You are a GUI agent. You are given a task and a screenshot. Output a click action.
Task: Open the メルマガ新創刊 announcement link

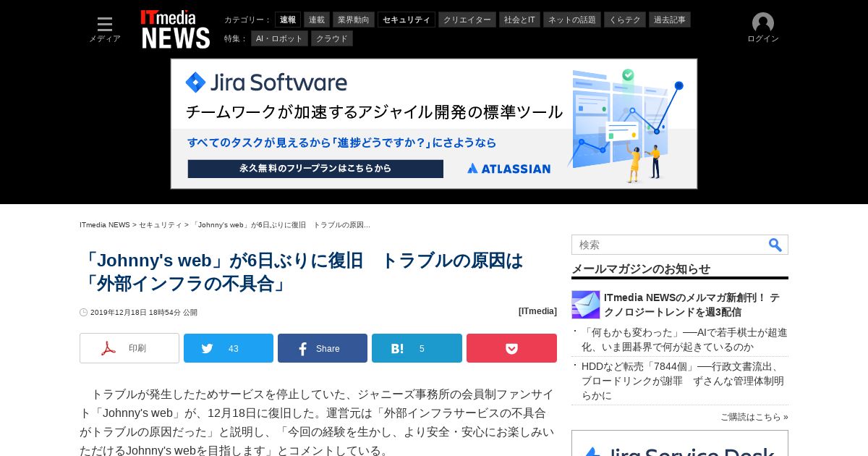click(692, 305)
